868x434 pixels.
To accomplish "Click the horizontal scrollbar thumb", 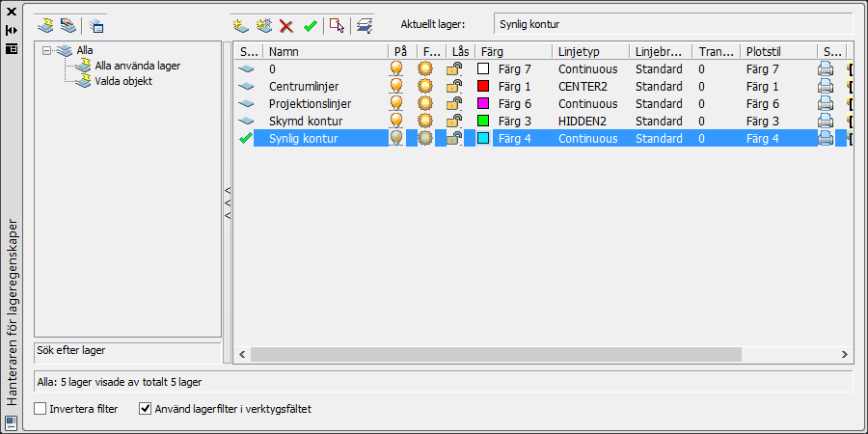I will click(496, 354).
